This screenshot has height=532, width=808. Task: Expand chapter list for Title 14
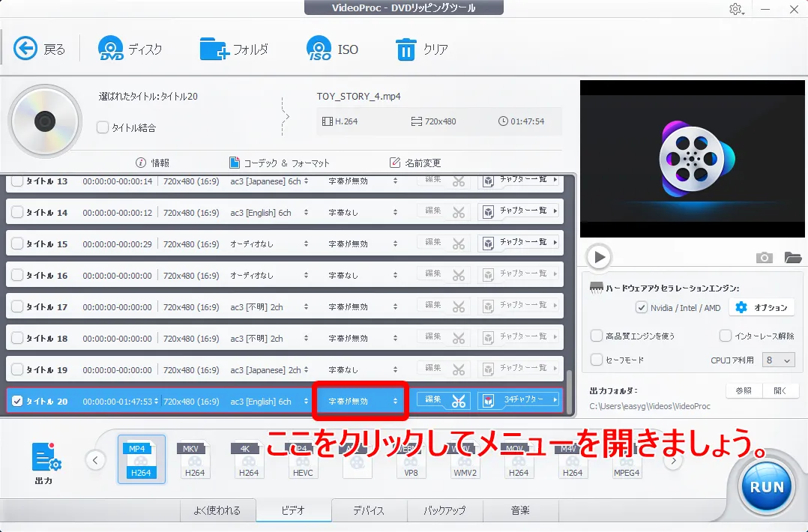coord(519,211)
